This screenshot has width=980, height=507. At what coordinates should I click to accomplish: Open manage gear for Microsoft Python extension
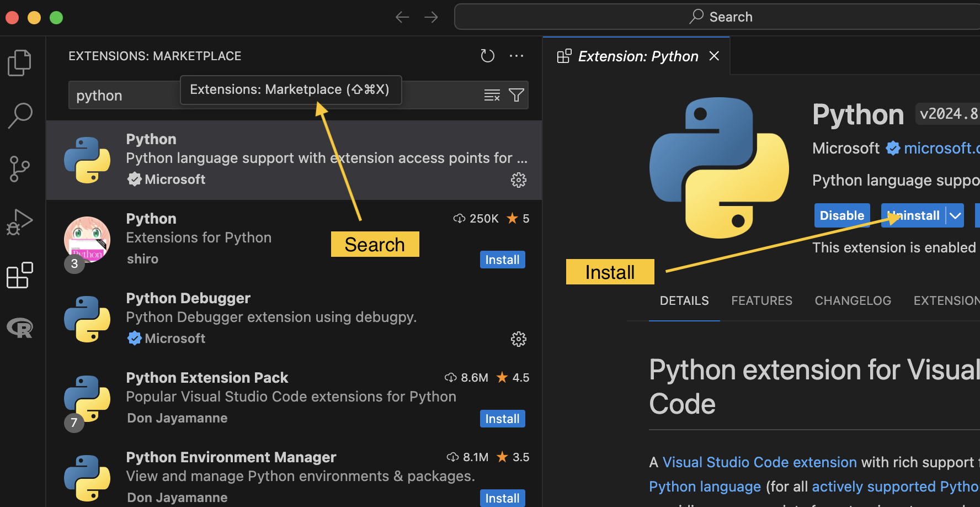coord(518,179)
